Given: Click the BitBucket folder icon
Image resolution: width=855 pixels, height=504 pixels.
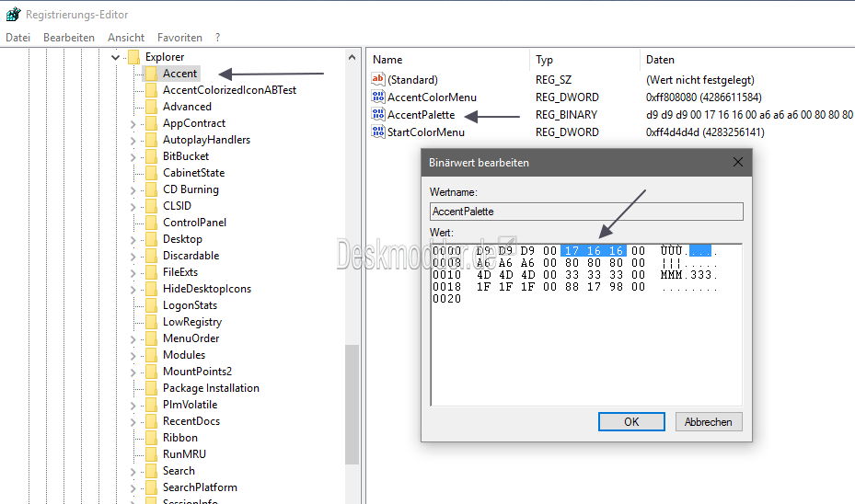Looking at the screenshot, I should pyautogui.click(x=152, y=155).
